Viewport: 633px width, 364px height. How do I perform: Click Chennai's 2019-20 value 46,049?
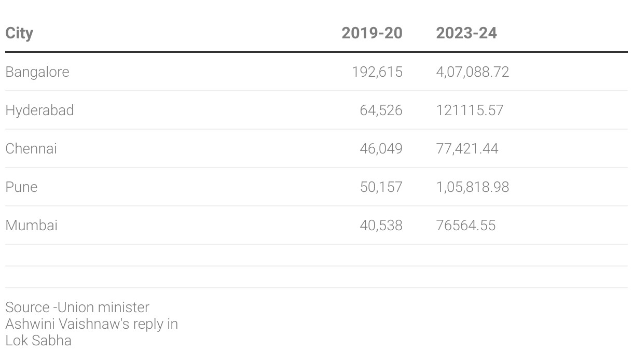point(381,148)
